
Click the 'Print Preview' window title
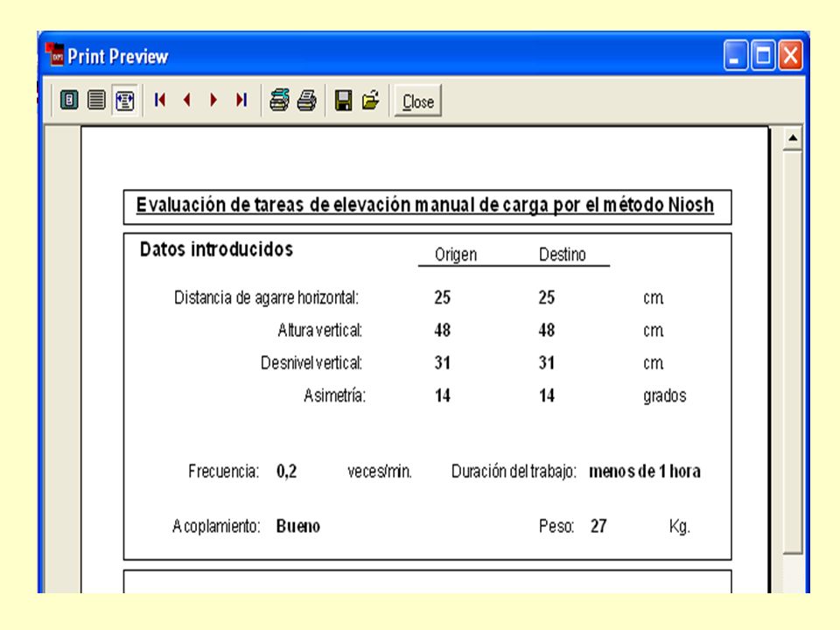pyautogui.click(x=118, y=56)
